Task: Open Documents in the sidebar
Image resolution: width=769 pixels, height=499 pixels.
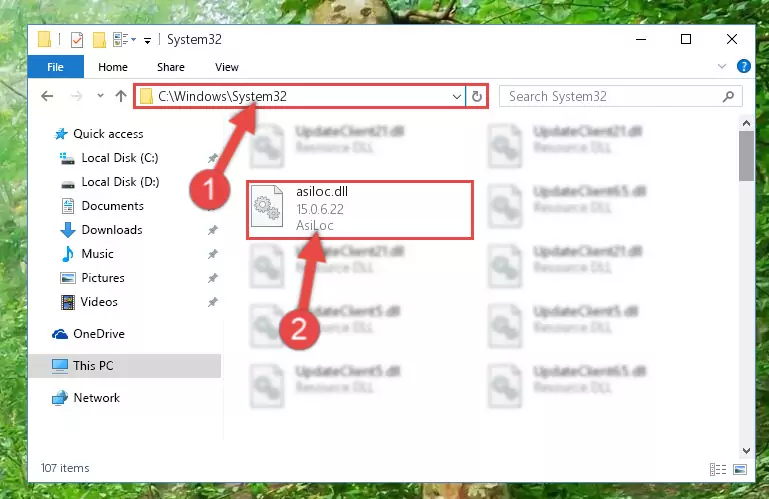Action: click(x=112, y=206)
